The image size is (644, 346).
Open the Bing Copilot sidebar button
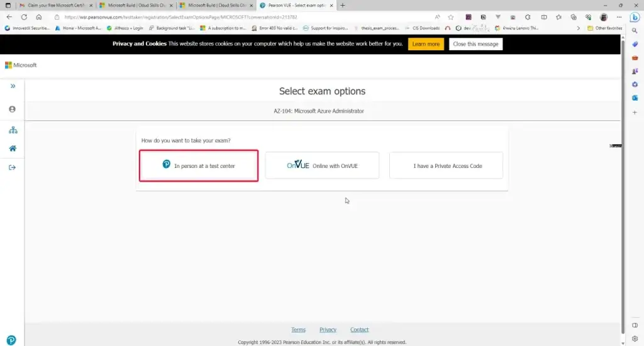coord(635,17)
